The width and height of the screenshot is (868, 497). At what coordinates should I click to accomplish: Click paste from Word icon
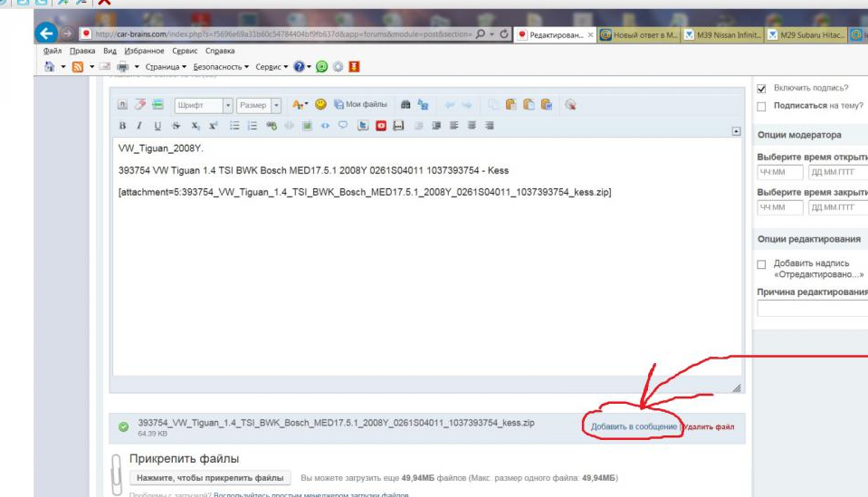547,104
